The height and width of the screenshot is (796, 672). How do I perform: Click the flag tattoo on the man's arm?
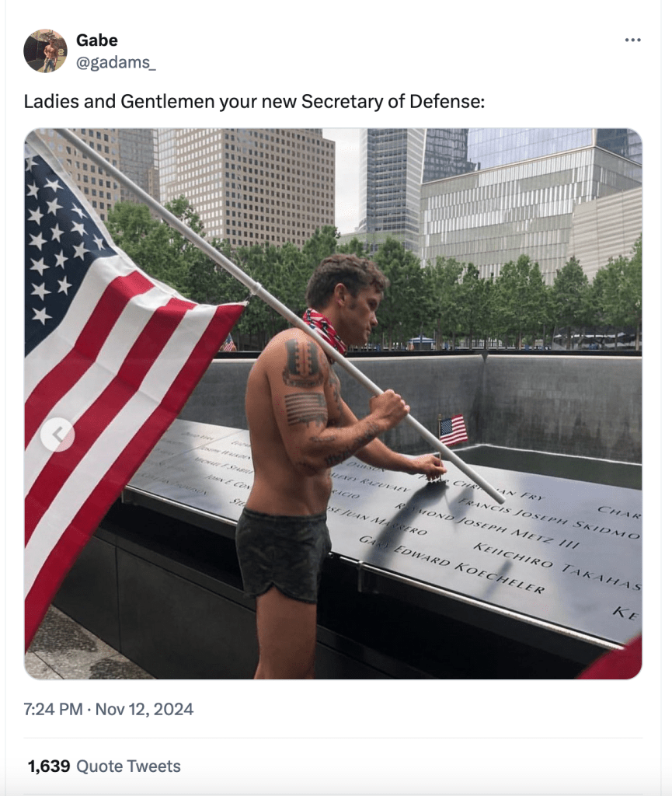306,409
